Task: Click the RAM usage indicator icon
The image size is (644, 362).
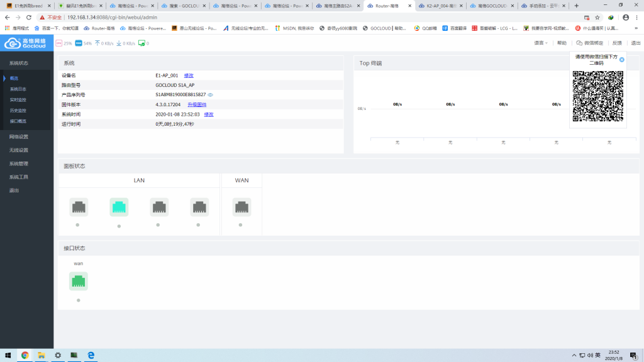Action: tap(79, 43)
